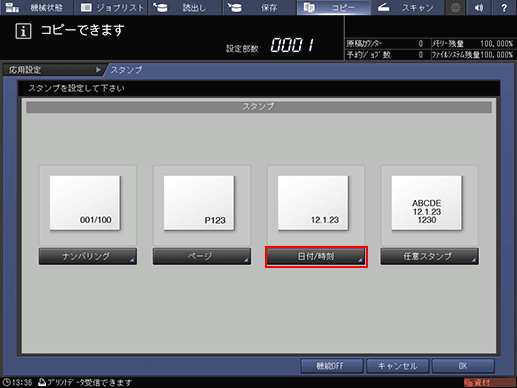Image resolution: width=517 pixels, height=388 pixels.
Task: Click the キャンセル button
Action: 397,366
